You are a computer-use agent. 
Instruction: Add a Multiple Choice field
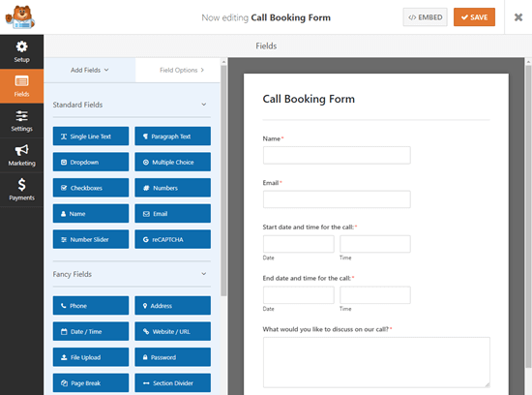coord(173,162)
